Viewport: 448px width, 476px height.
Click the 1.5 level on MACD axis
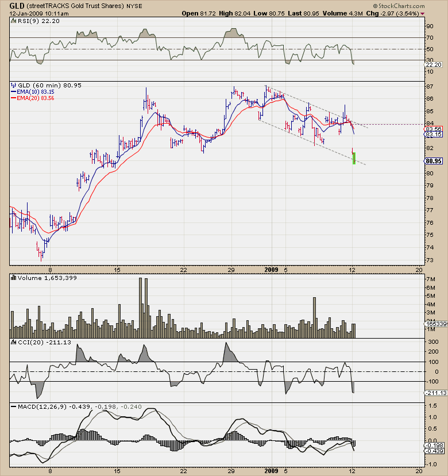[433, 405]
